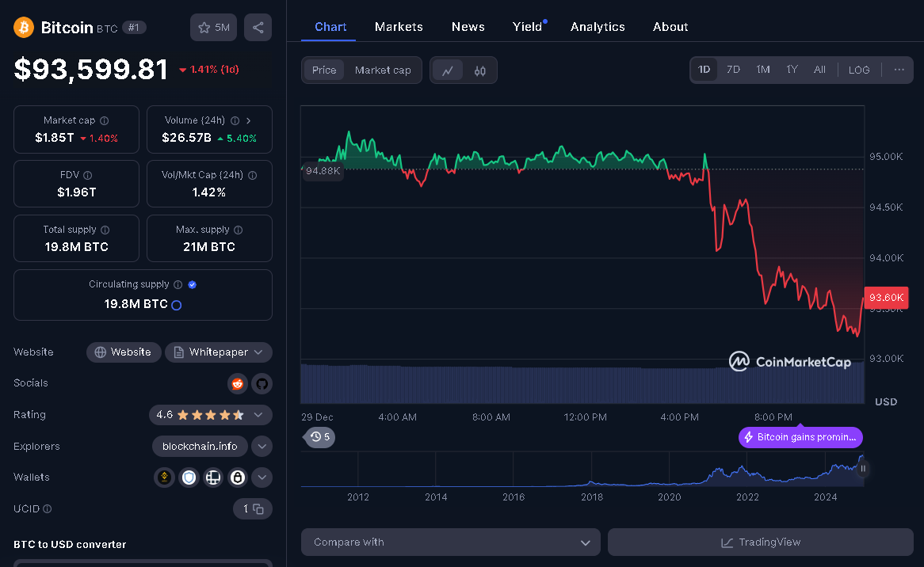Open the Analytics tab

[x=598, y=26]
